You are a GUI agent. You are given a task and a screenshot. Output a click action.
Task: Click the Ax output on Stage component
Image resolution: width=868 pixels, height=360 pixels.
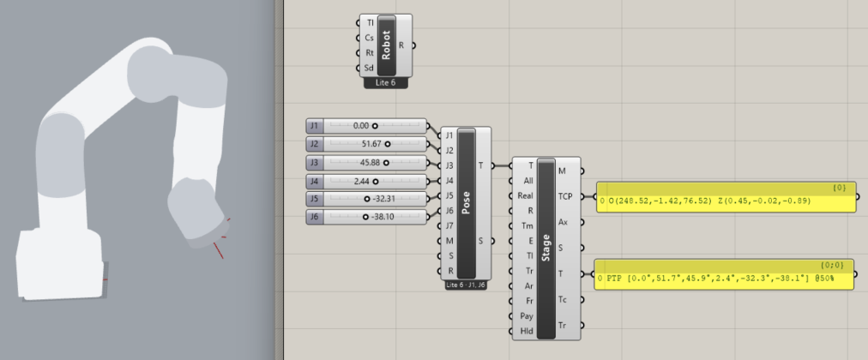pyautogui.click(x=563, y=222)
